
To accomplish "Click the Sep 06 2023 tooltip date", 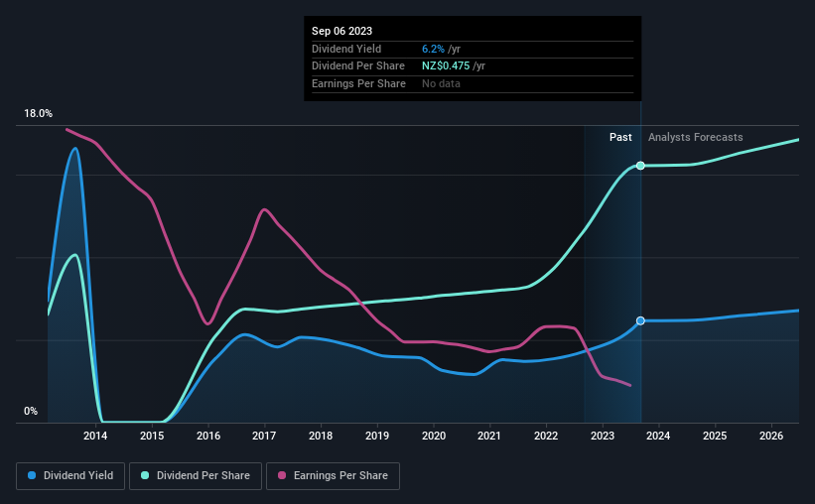I will (340, 31).
